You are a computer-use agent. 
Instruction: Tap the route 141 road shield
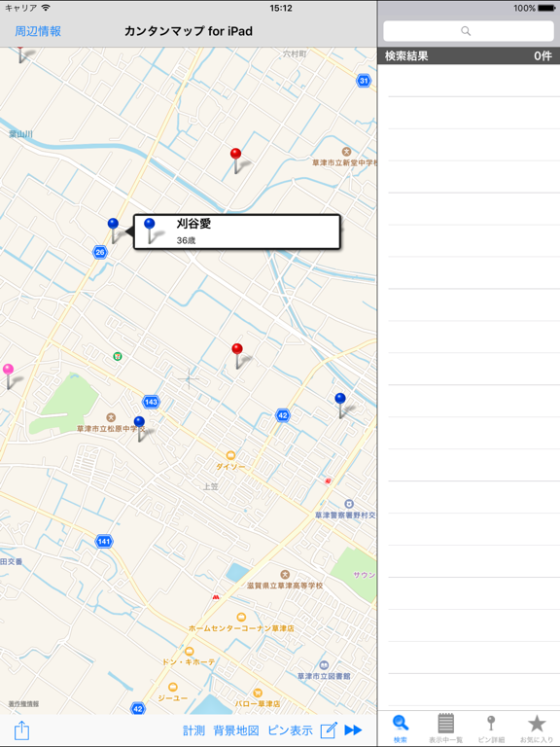tap(104, 541)
